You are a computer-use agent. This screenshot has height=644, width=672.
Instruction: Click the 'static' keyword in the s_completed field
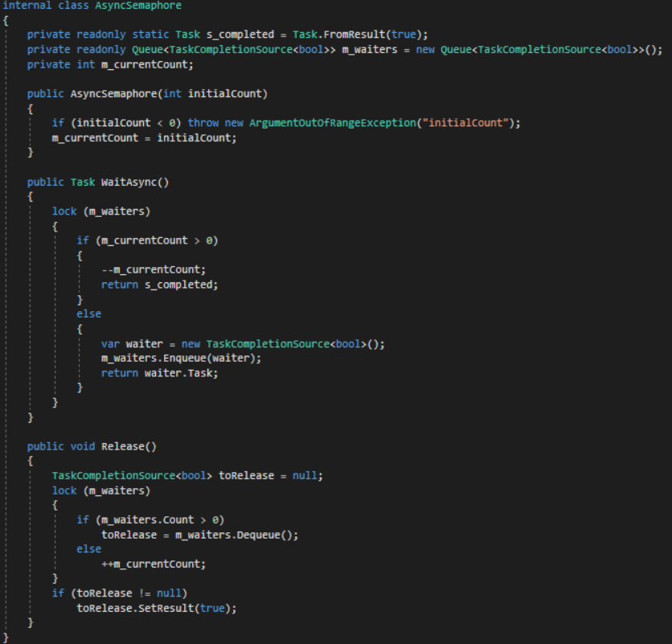pyautogui.click(x=150, y=35)
